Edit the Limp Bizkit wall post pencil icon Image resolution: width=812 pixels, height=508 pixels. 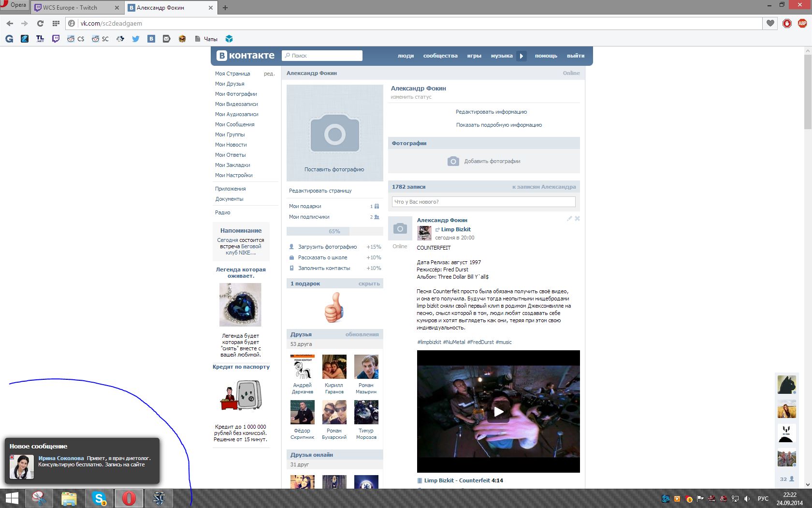[569, 219]
